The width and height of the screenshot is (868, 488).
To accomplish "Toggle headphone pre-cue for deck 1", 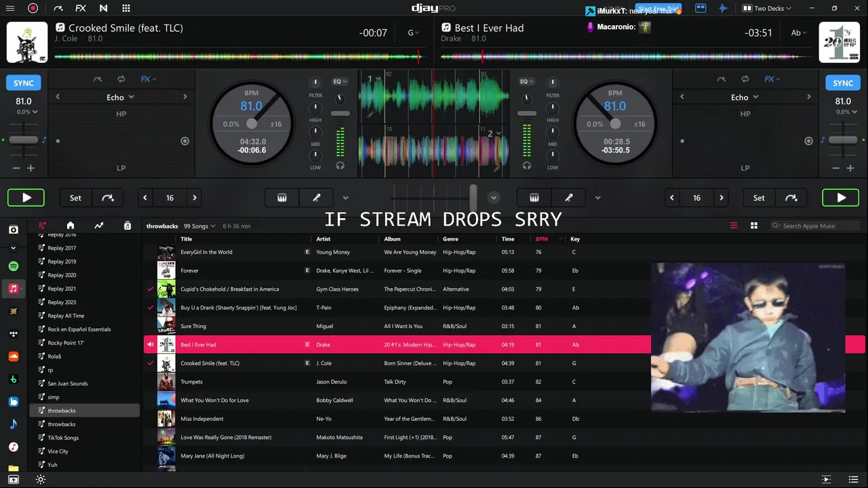I will 340,165.
